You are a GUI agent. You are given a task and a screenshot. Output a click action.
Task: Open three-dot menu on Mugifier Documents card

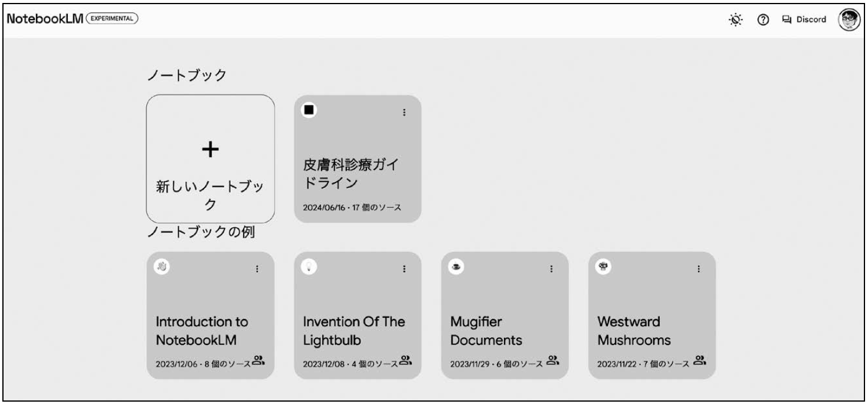click(x=552, y=269)
